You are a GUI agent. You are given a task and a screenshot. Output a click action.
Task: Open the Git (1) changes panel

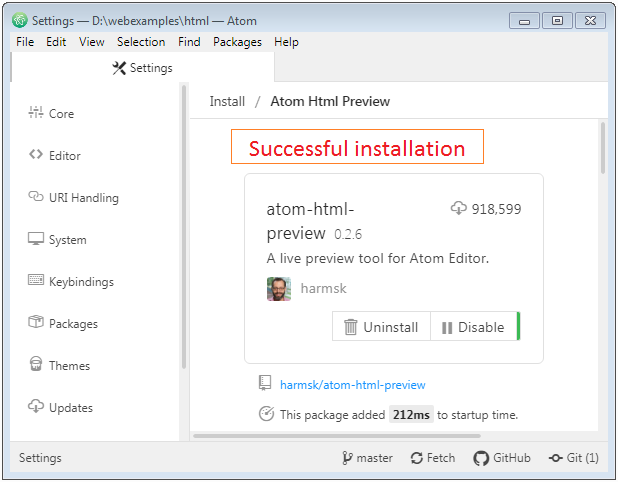(573, 458)
